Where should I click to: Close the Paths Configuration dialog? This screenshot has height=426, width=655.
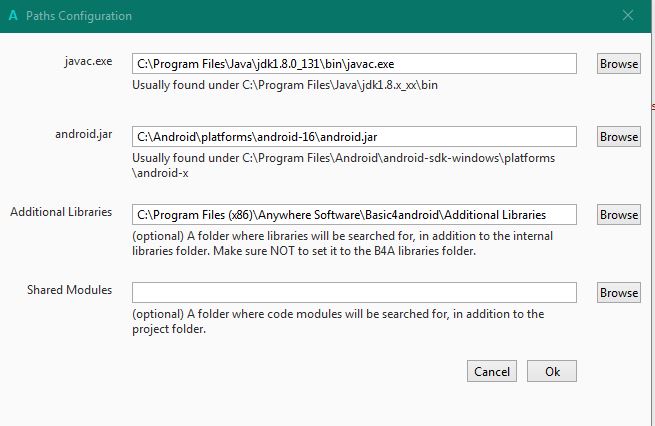pos(628,16)
